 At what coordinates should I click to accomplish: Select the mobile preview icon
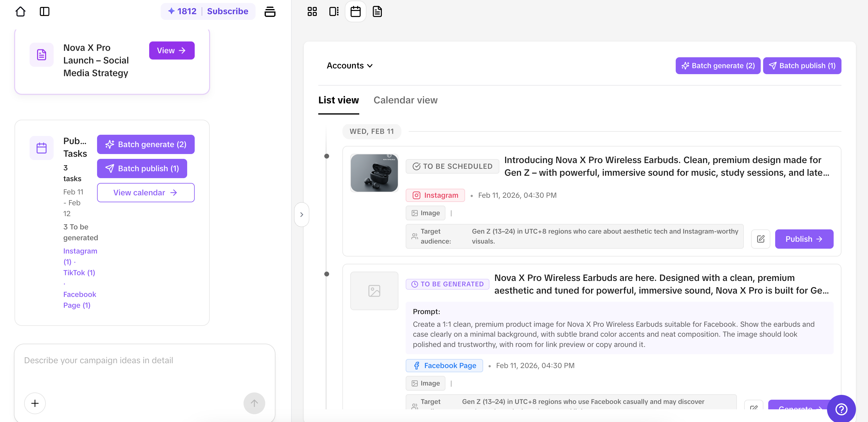334,11
